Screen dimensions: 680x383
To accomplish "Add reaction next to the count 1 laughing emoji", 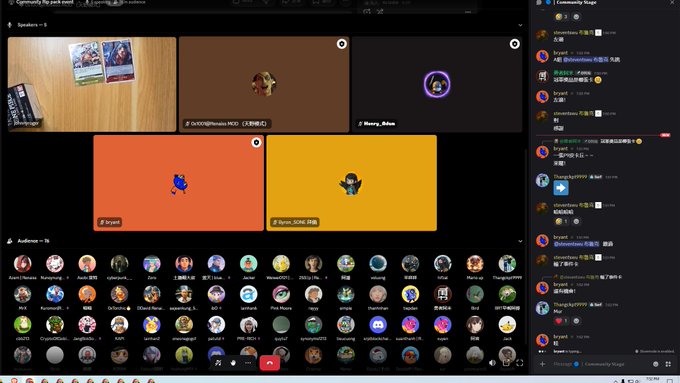I will pos(576,221).
